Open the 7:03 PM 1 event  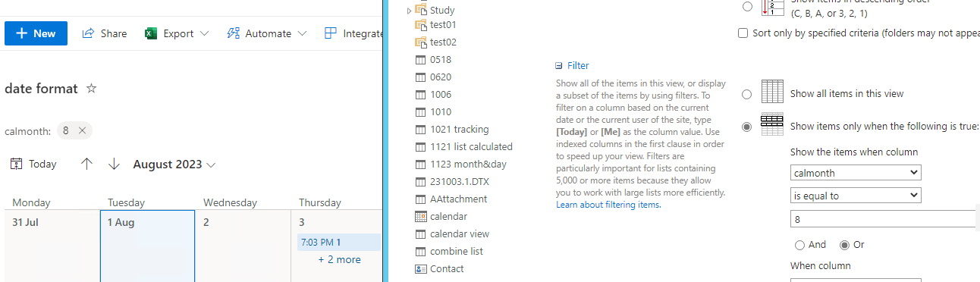click(x=338, y=243)
